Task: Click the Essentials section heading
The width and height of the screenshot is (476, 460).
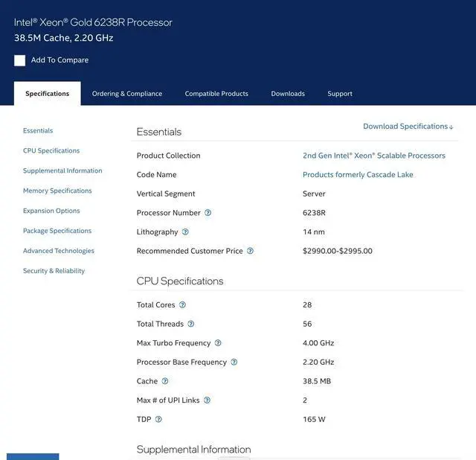Action: coord(159,132)
